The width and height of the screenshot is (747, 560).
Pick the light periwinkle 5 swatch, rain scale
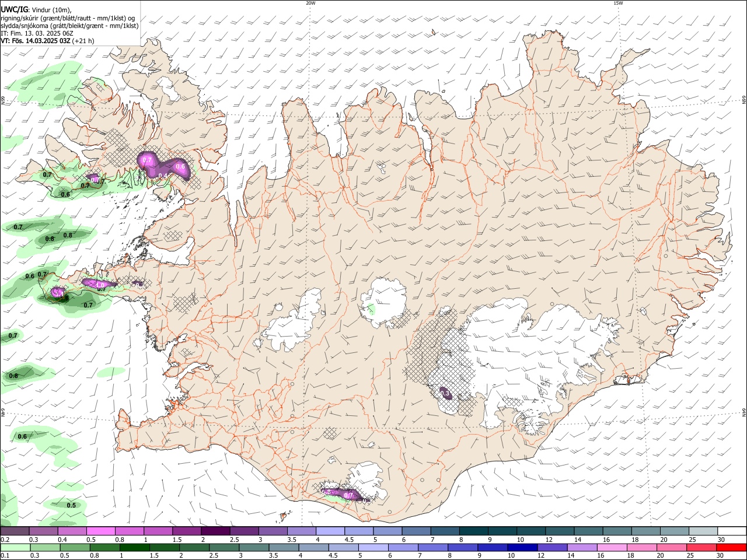[373, 547]
